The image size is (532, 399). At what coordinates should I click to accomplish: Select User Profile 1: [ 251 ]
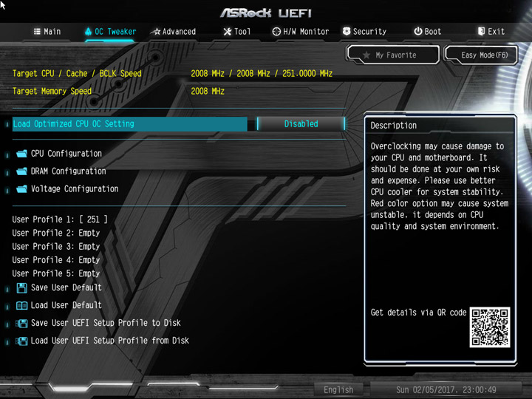(x=60, y=219)
